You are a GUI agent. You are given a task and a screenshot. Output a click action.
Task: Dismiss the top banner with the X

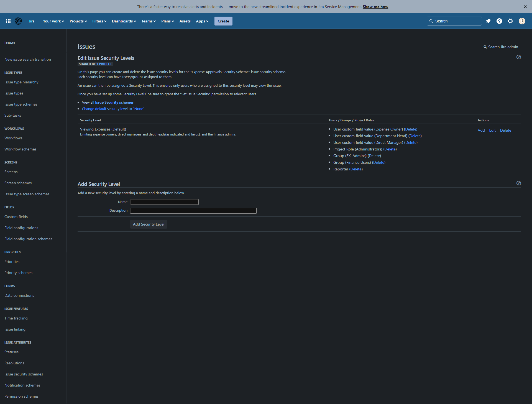click(x=525, y=7)
